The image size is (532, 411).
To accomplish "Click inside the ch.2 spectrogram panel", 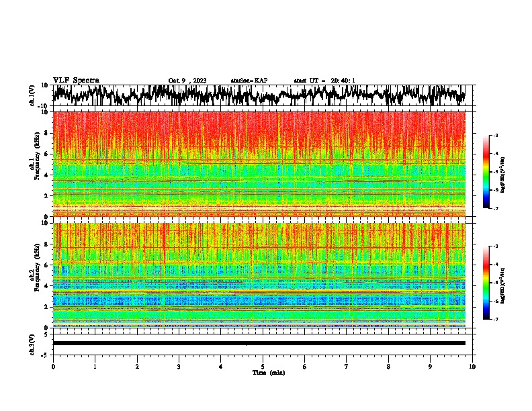I will (x=259, y=275).
